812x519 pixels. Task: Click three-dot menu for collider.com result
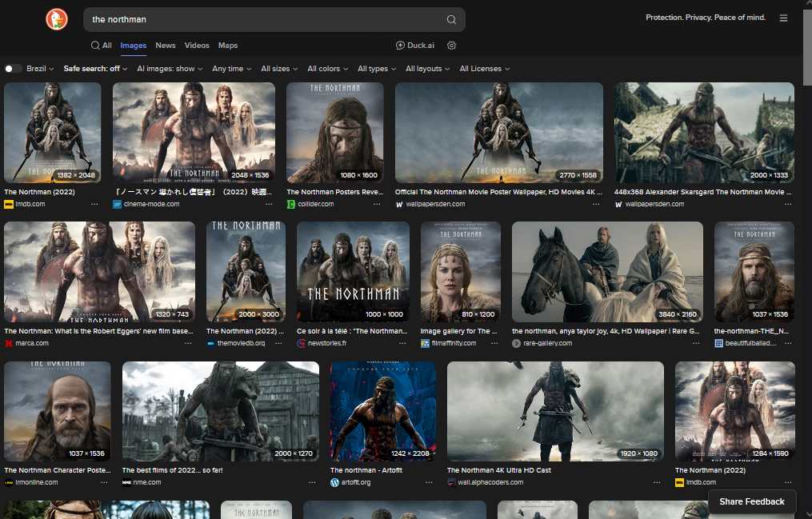(x=377, y=205)
